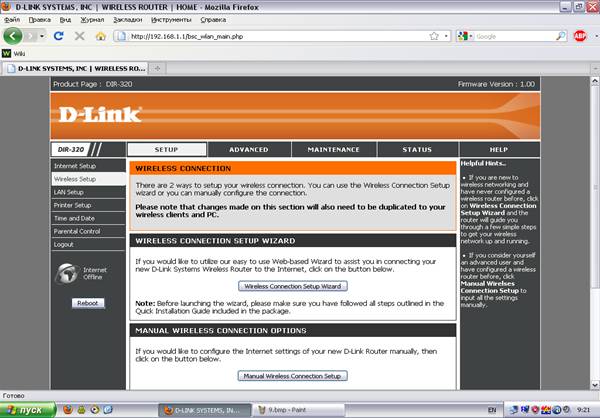The height and width of the screenshot is (418, 600).
Task: Open the Журнал menu
Action: 92,20
